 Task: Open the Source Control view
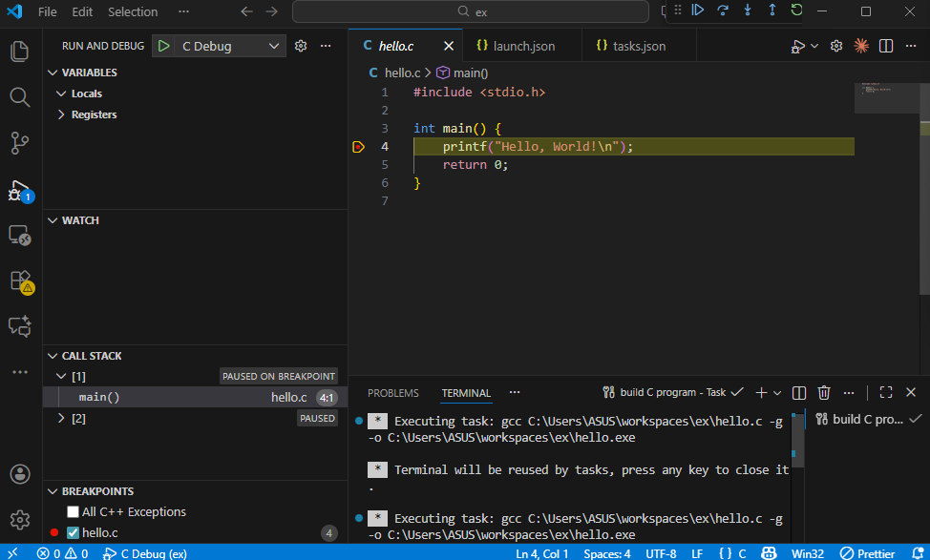20,143
